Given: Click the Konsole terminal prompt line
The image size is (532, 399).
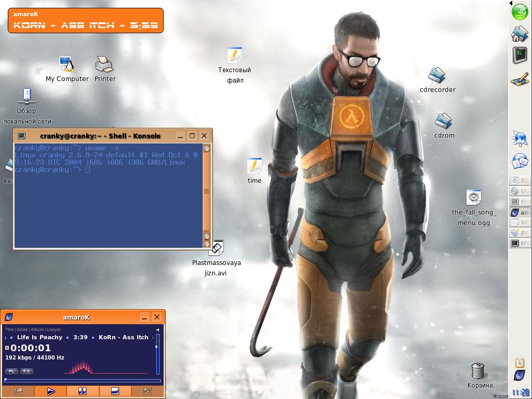Looking at the screenshot, I should 52,170.
